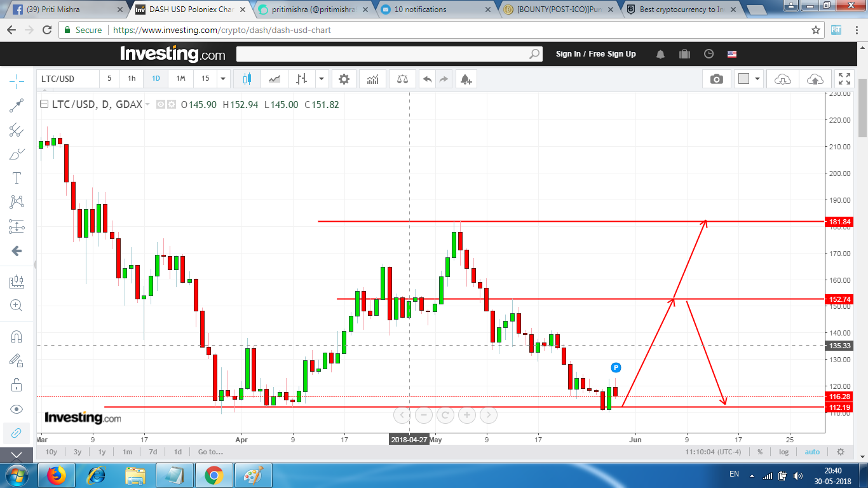Screen dimensions: 868x488
Task: Set the 10y date range
Action: coord(51,452)
